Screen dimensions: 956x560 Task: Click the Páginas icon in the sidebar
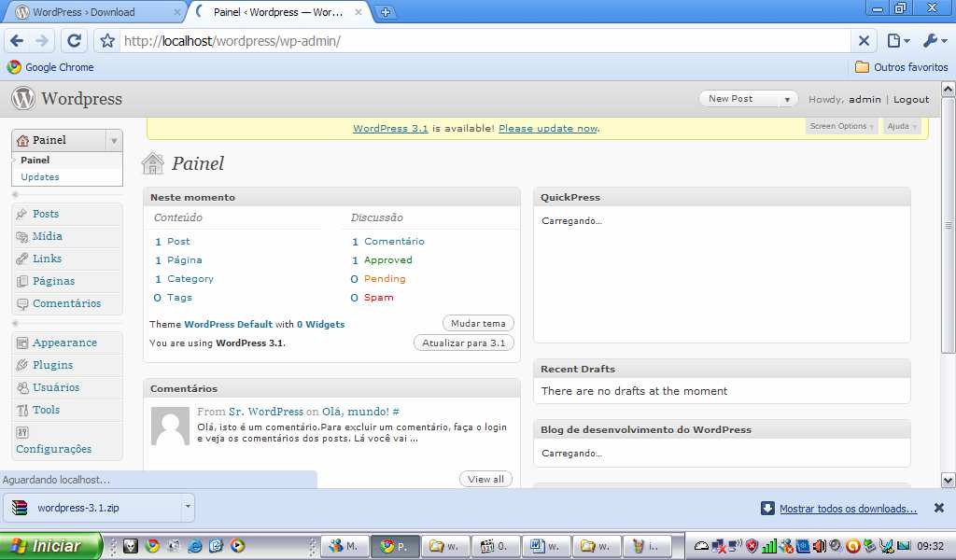tap(22, 281)
